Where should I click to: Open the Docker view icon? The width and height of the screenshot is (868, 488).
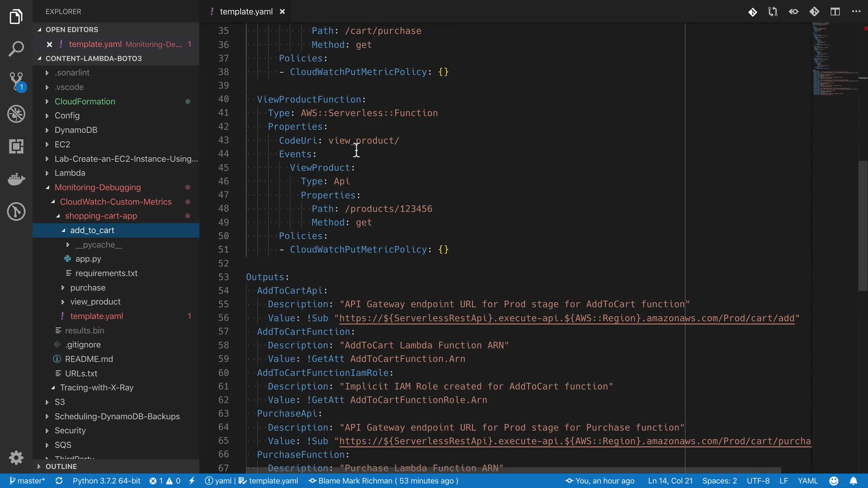[x=16, y=179]
